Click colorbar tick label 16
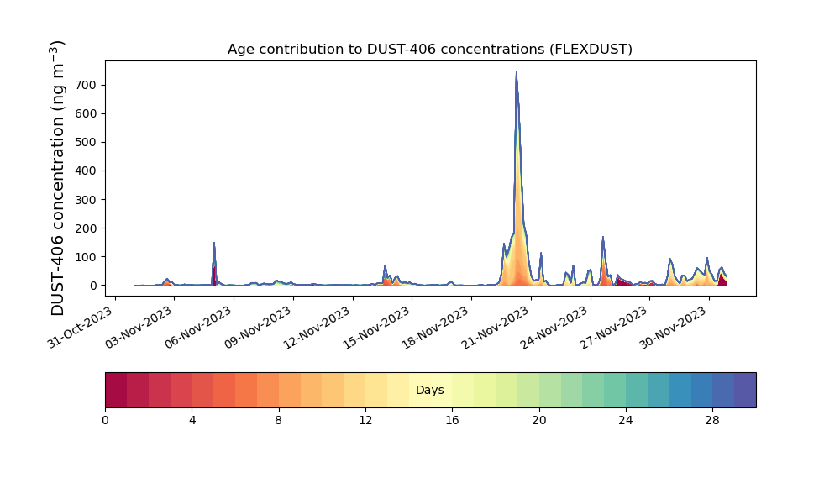Image resolution: width=840 pixels, height=504 pixels. tap(452, 421)
